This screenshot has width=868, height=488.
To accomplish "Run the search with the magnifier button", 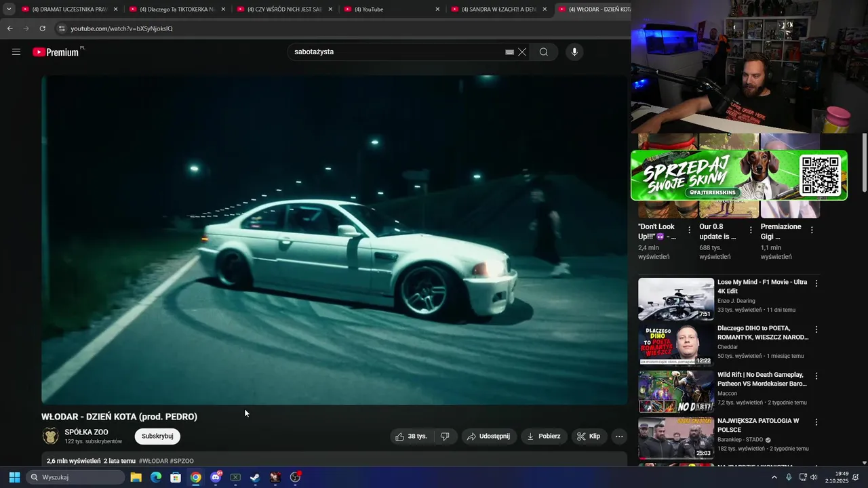I will click(x=544, y=52).
